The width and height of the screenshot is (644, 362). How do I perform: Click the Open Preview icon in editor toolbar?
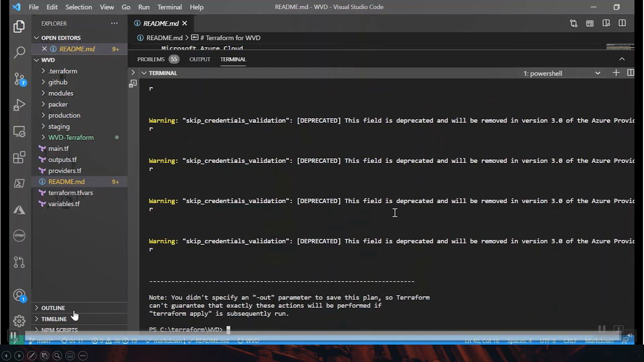(590, 23)
